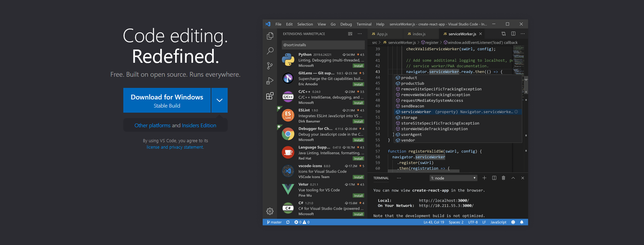This screenshot has width=644, height=245.
Task: Install the GitLens extension
Action: (358, 84)
